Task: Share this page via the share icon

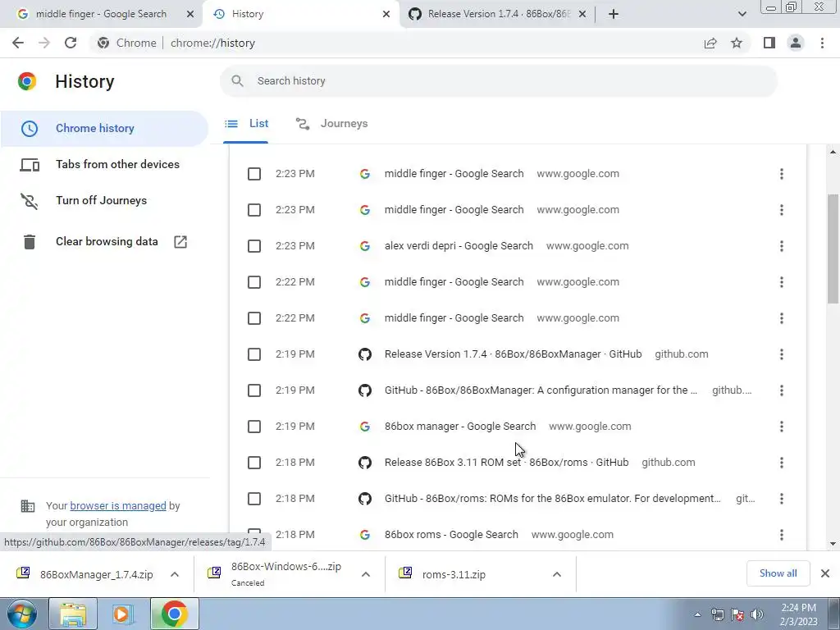Action: pos(710,43)
